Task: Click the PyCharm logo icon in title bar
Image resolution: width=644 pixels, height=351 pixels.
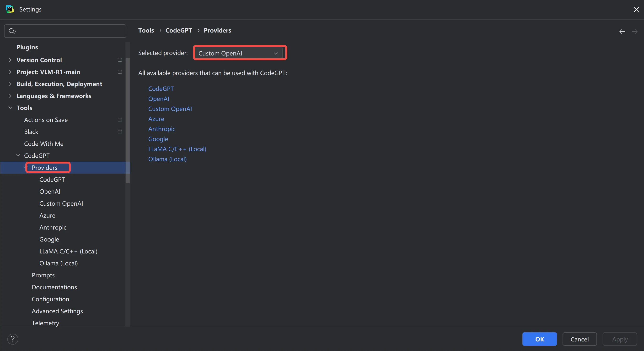Action: [x=10, y=9]
